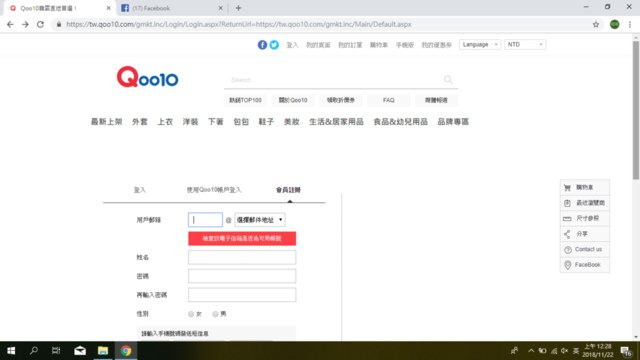Click the 關於Qoo10 button
Screen dimensions: 640x360
pos(293,100)
